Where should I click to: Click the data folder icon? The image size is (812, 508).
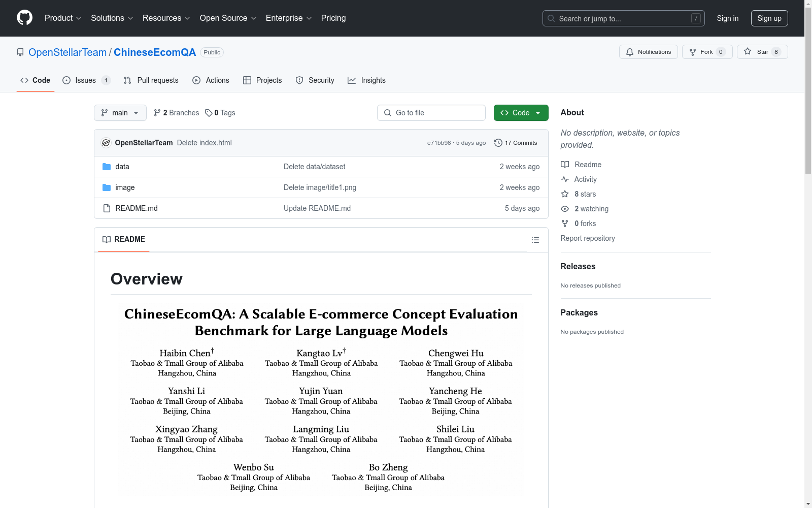tap(107, 167)
